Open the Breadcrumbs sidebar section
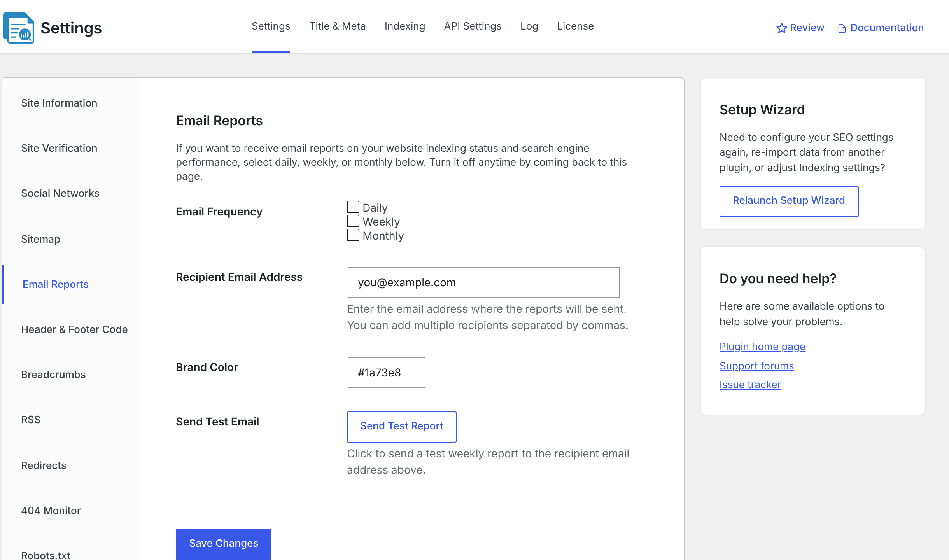Screen dimensions: 949x560 [53, 374]
